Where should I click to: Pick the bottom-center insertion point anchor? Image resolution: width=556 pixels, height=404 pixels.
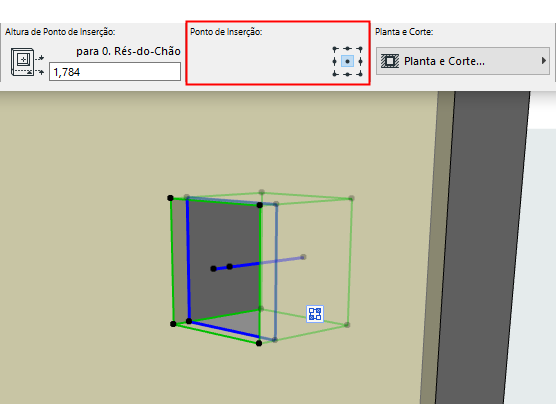(348, 74)
